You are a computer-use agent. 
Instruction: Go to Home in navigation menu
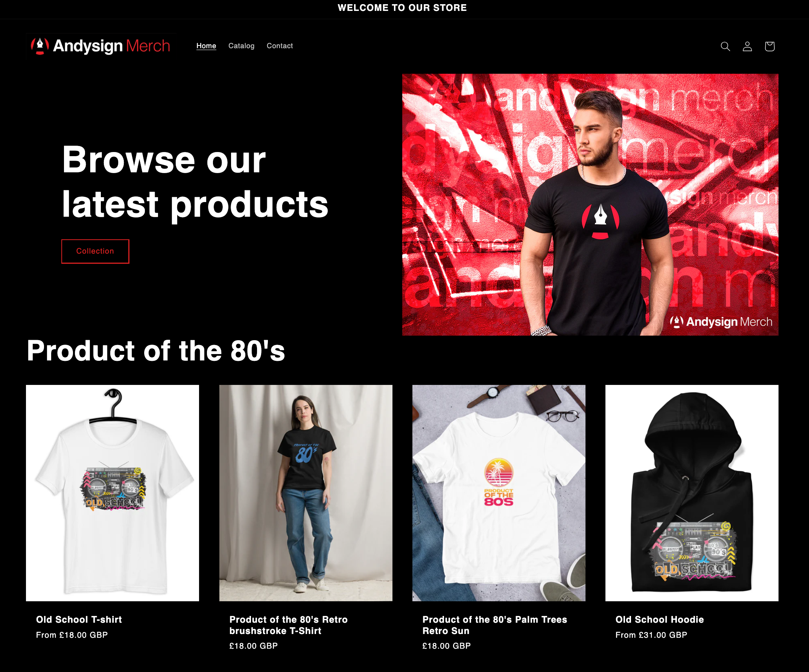click(206, 46)
